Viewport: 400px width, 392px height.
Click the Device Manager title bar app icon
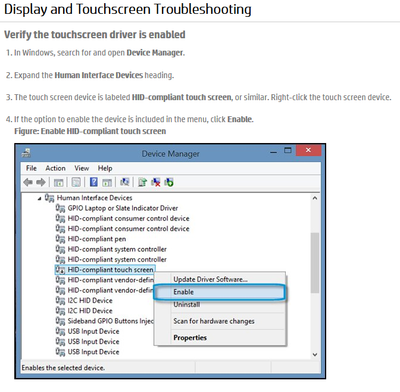coord(26,153)
